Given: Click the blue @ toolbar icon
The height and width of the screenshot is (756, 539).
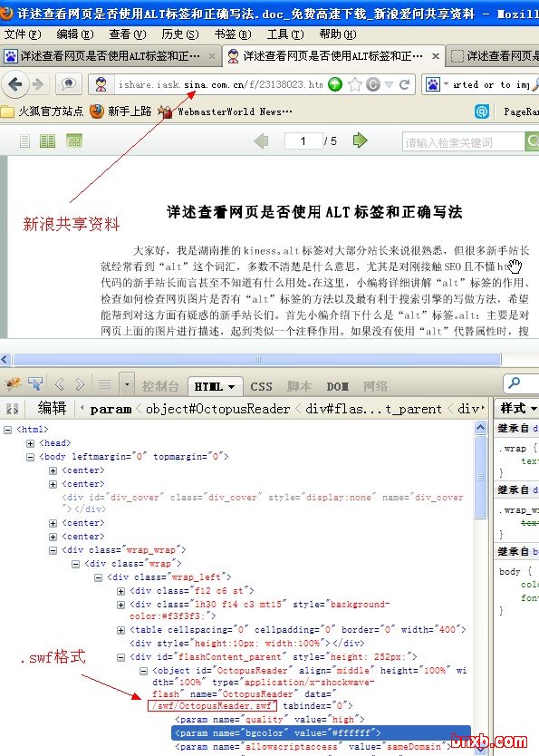Looking at the screenshot, I should 482,111.
